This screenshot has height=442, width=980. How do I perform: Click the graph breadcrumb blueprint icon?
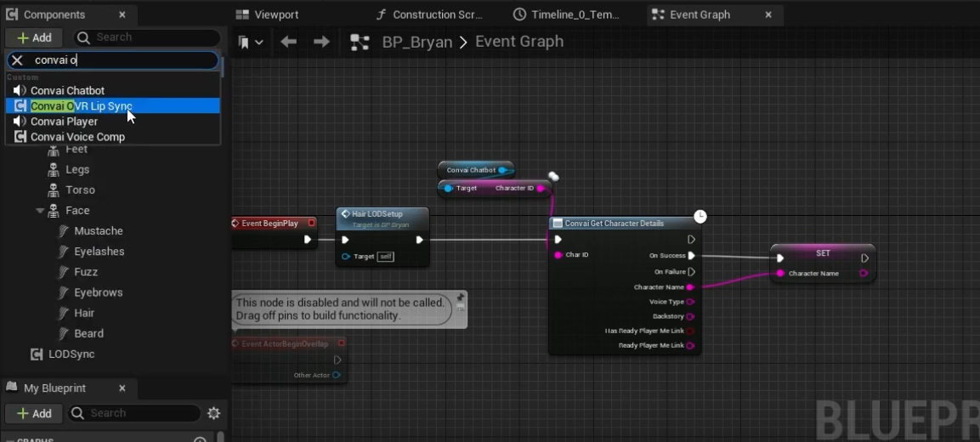(360, 42)
